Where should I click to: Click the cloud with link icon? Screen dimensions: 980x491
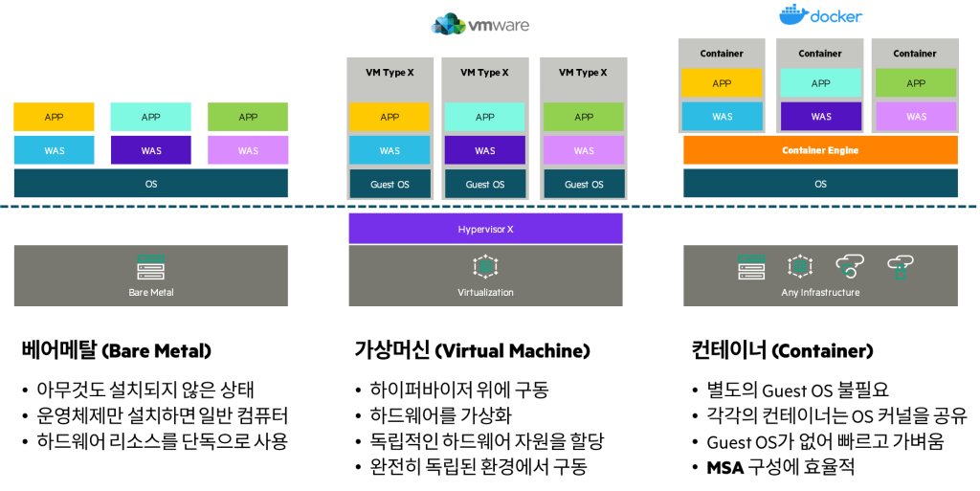pos(849,266)
